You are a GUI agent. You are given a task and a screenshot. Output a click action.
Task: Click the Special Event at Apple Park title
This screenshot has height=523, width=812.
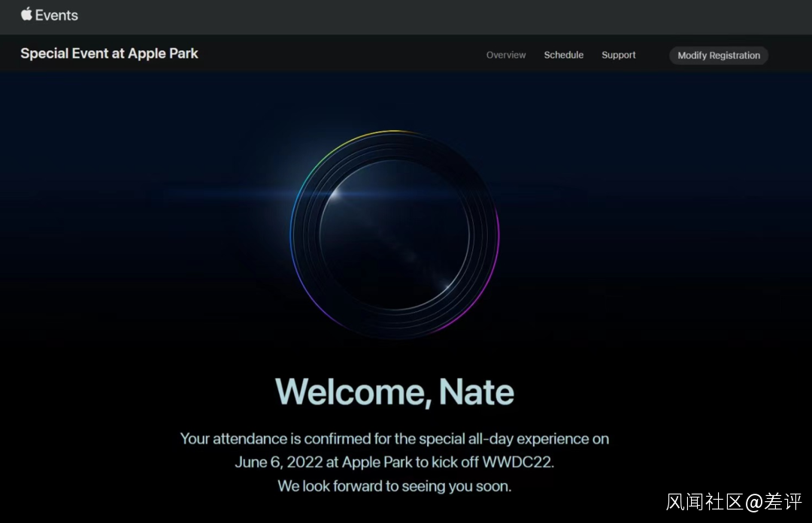[x=109, y=53]
